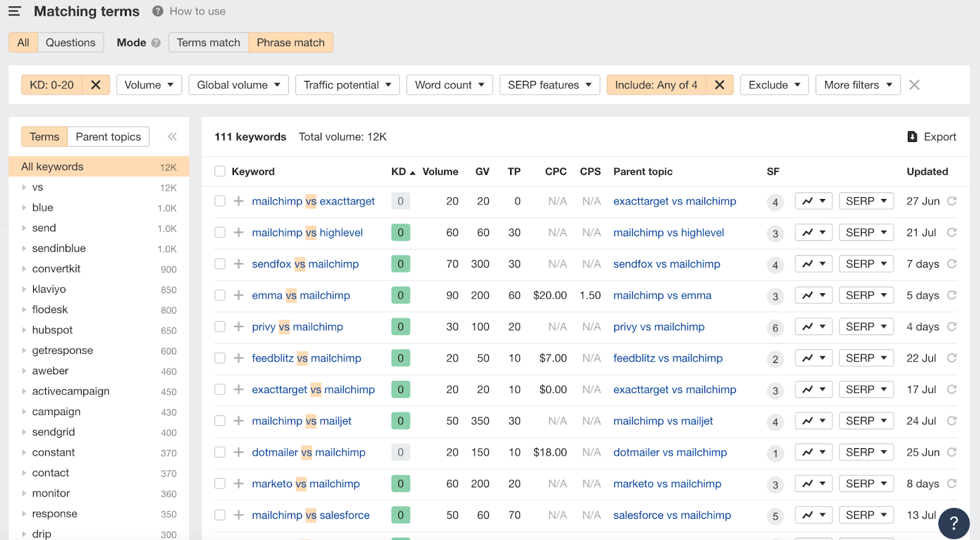This screenshot has width=980, height=540.
Task: Refresh data for privy vs mailchimp row
Action: pos(952,326)
